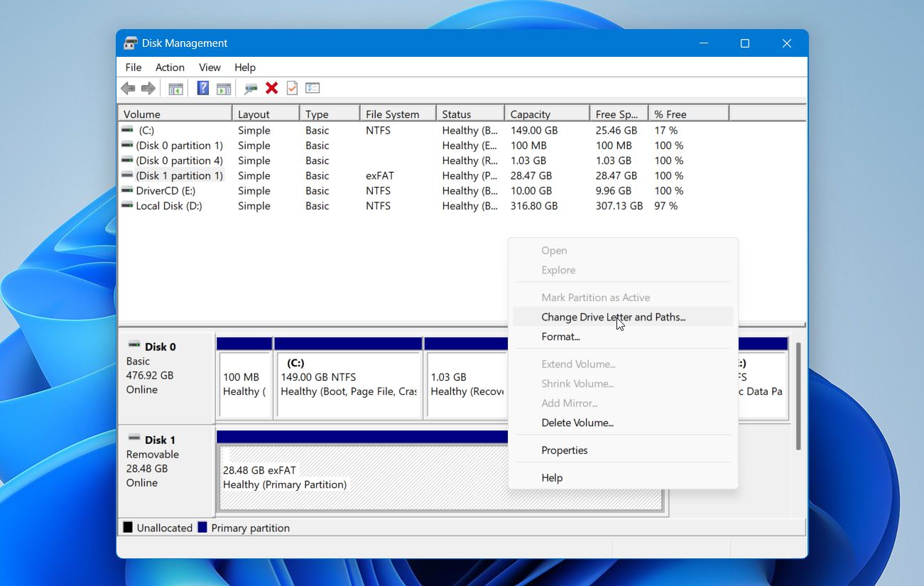The width and height of the screenshot is (924, 586).
Task: Click the drive icon beside (C:) volume
Action: coord(127,130)
